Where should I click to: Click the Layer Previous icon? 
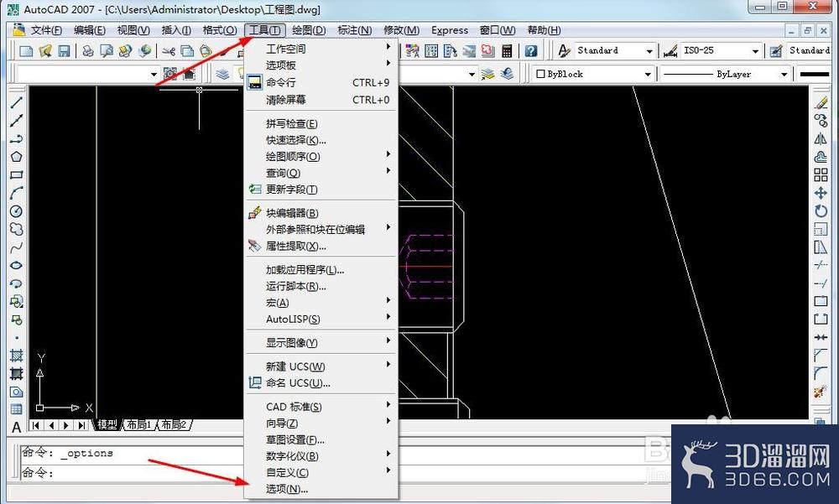(507, 74)
